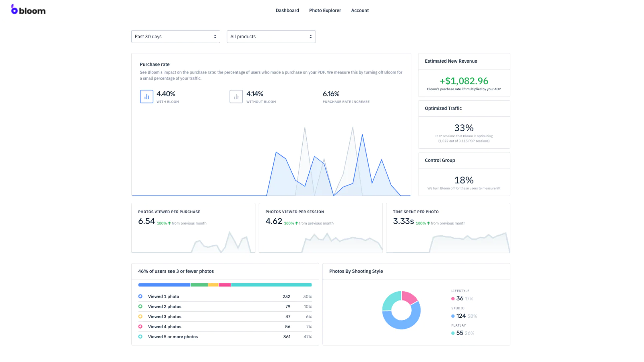Viewport: 644px width, 362px height.
Task: Click the Flatlay count 55
Action: (x=460, y=333)
